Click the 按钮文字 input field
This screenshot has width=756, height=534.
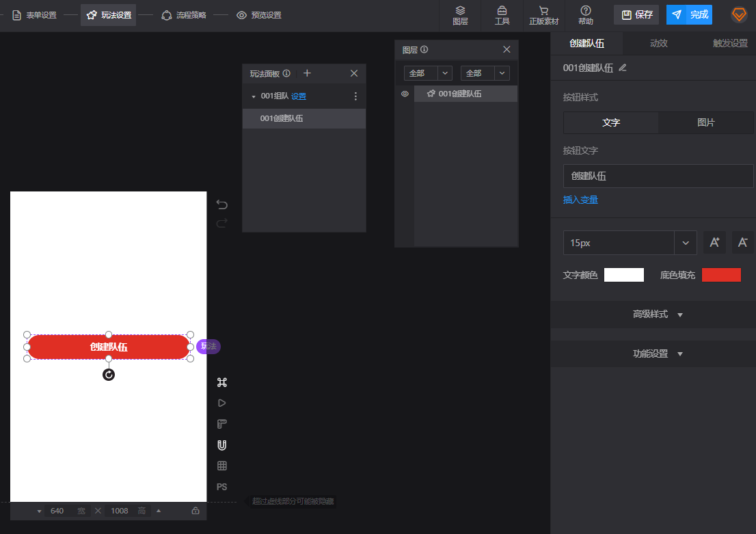click(658, 176)
